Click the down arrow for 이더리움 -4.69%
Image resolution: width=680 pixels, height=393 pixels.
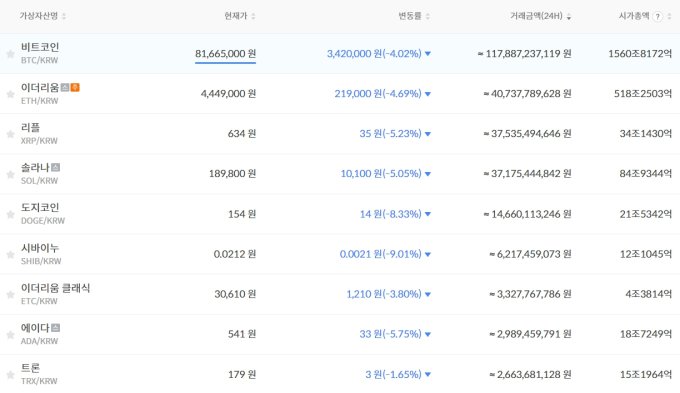tap(428, 94)
